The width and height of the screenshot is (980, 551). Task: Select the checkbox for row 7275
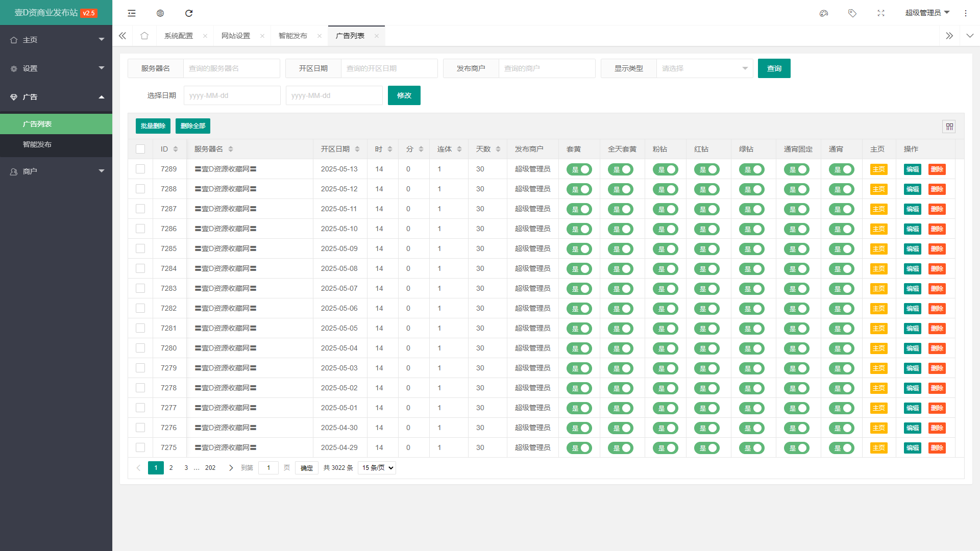(140, 447)
